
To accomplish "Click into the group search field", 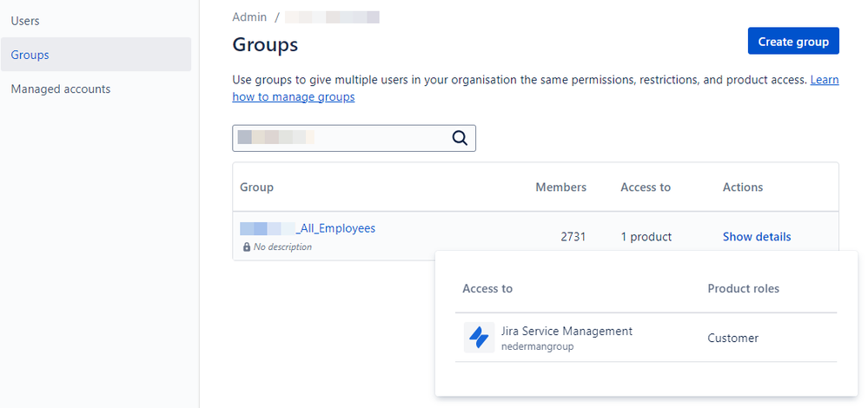I will click(354, 138).
